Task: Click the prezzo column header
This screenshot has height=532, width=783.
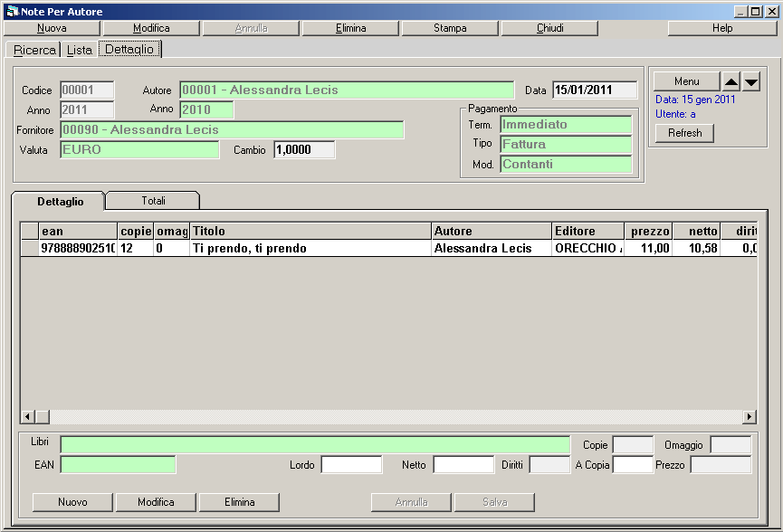Action: coord(649,231)
